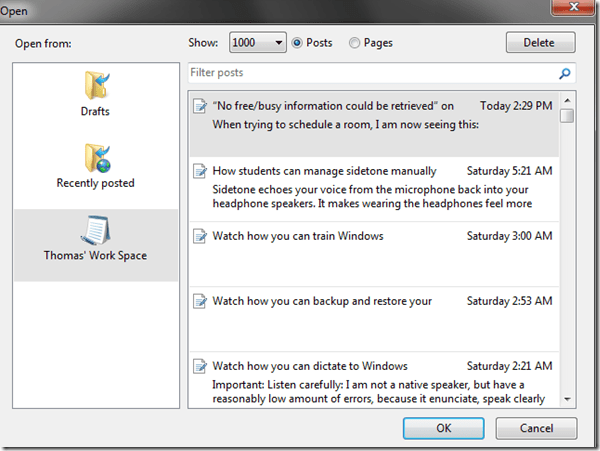Click the scrollbar up arrow
The width and height of the screenshot is (600, 451).
click(x=567, y=100)
